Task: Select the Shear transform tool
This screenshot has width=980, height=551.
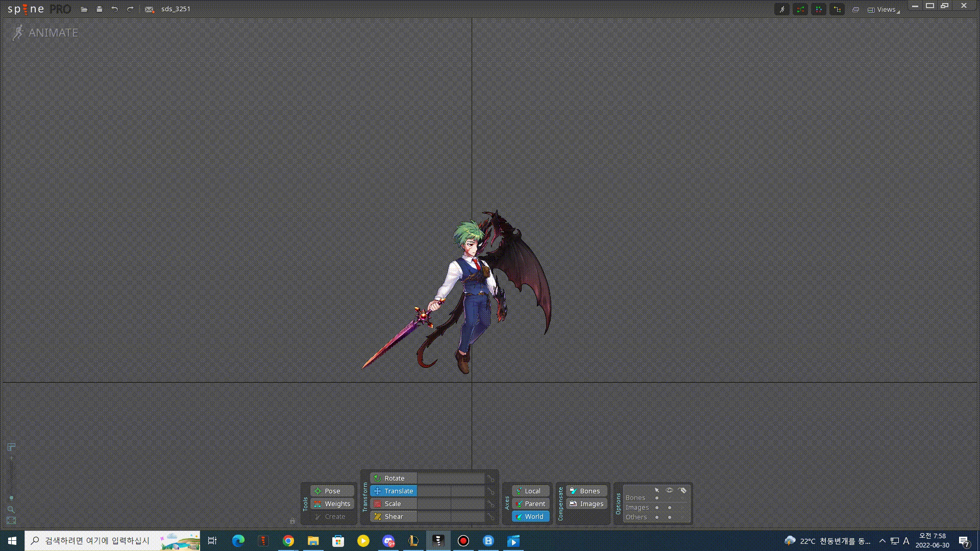Action: [394, 516]
